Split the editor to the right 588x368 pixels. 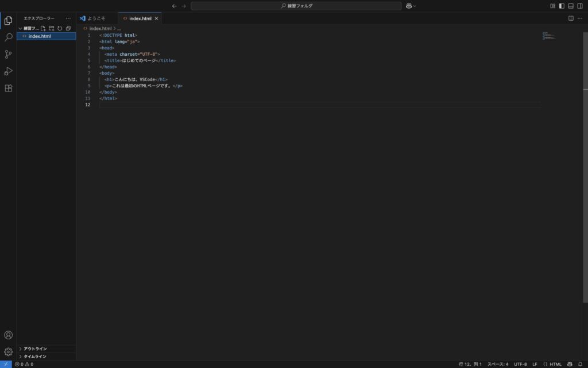pyautogui.click(x=571, y=18)
